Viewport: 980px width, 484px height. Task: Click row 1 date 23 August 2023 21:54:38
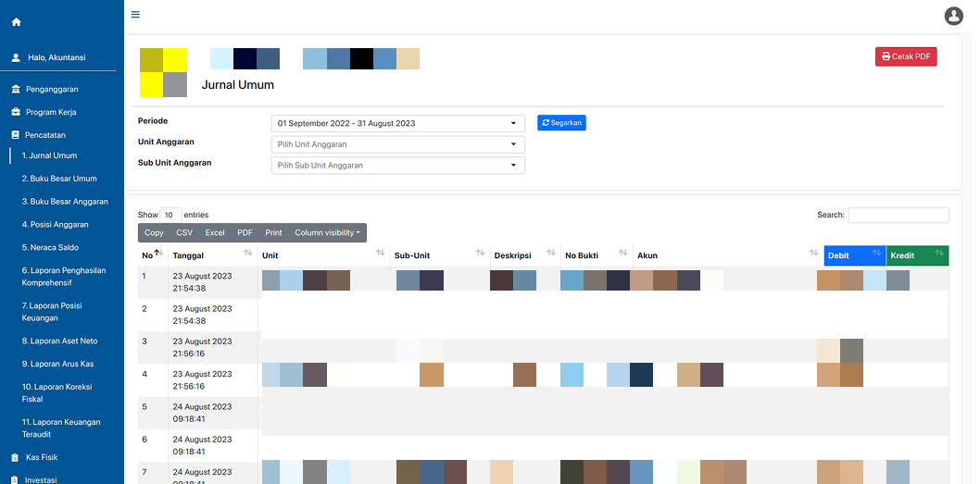(202, 282)
